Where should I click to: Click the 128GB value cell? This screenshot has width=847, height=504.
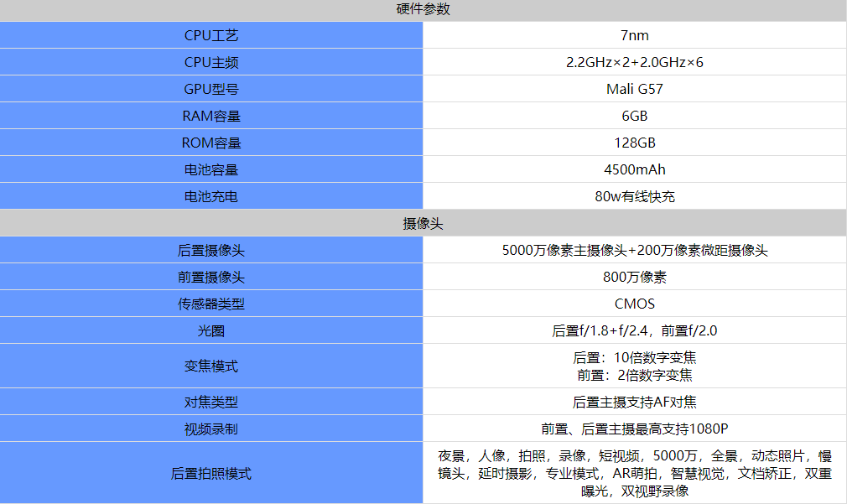(x=634, y=143)
